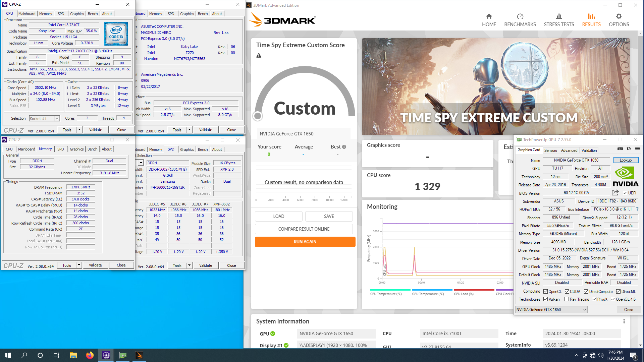
Task: Open GPU selector dropdown in GPU-Z
Action: click(x=585, y=310)
